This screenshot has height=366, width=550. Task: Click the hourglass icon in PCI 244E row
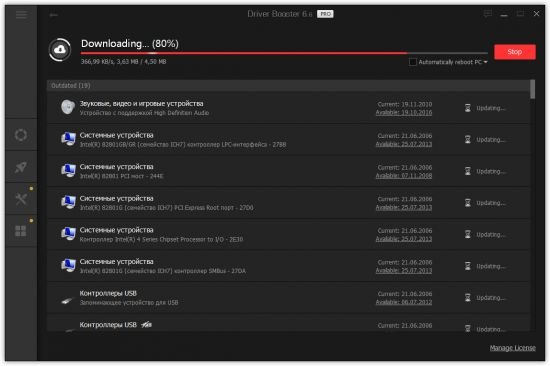coord(468,171)
